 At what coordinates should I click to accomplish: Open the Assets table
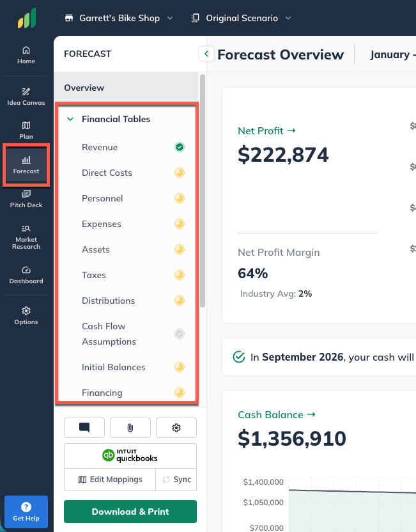(x=96, y=249)
